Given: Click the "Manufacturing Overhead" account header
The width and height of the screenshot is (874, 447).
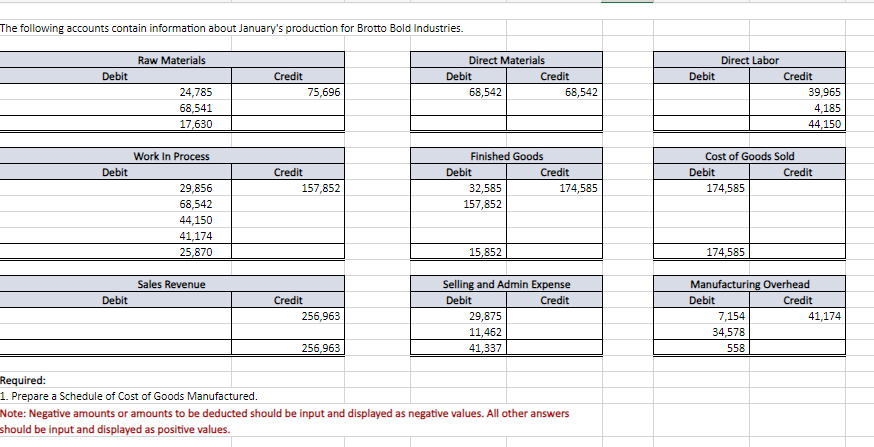Looking at the screenshot, I should coord(749,284).
